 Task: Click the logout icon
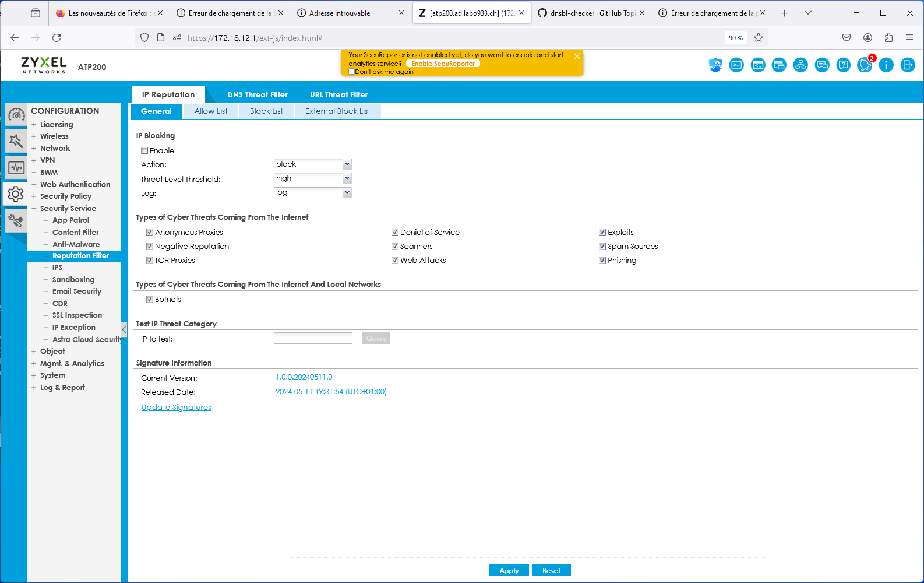click(x=908, y=65)
